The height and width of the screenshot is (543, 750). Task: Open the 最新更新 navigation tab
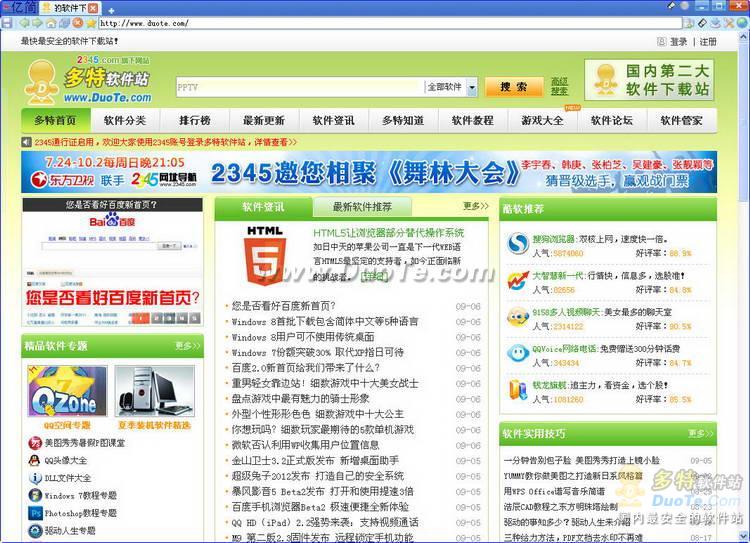click(x=264, y=120)
